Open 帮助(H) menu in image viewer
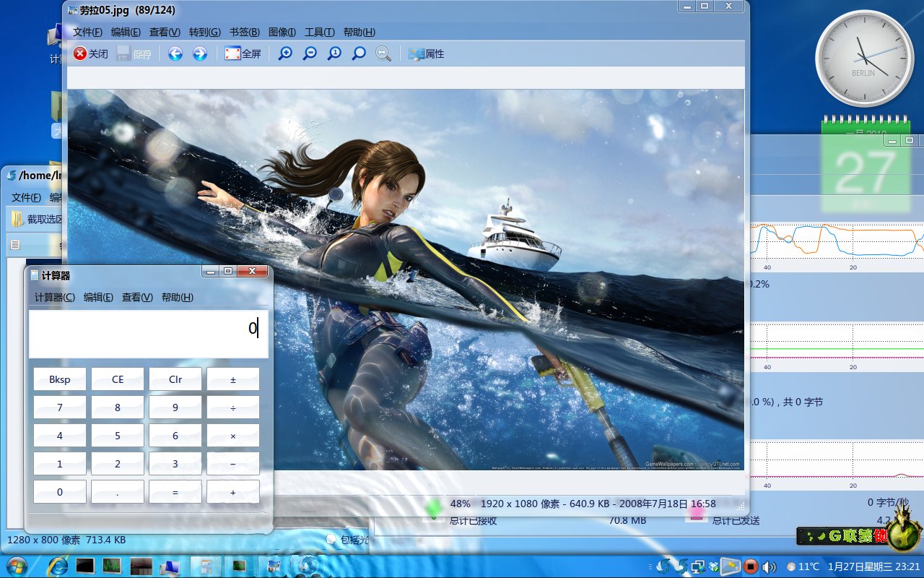The image size is (924, 578). coord(359,32)
